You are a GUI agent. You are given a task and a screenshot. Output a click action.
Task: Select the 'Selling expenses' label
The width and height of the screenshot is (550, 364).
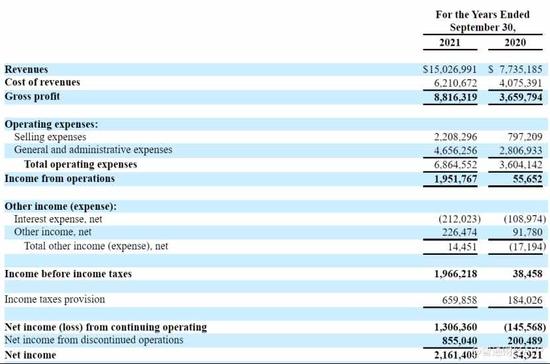[x=50, y=137]
